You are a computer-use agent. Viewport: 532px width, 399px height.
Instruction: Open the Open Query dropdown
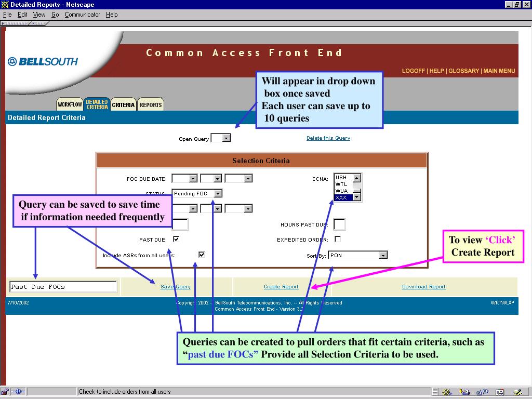(220, 138)
